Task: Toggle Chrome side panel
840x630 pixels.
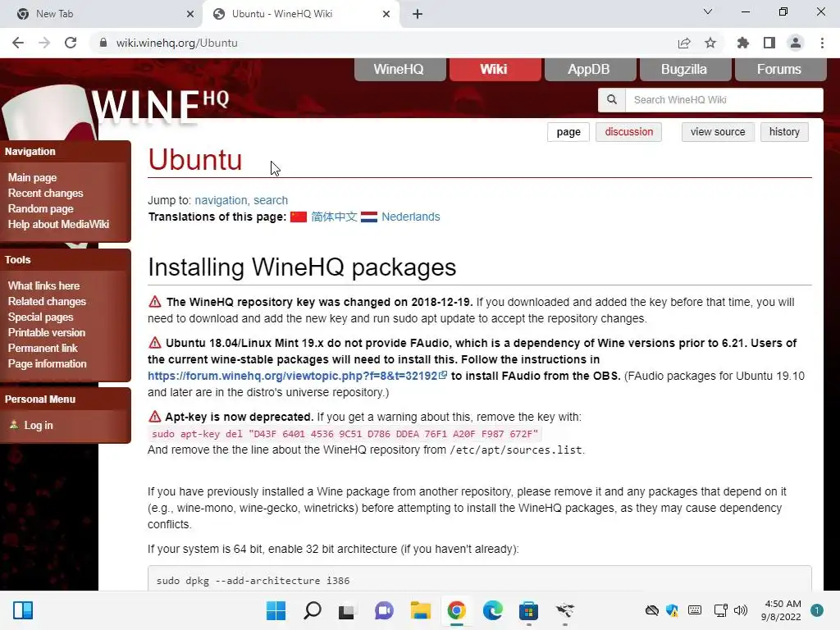Action: point(769,43)
